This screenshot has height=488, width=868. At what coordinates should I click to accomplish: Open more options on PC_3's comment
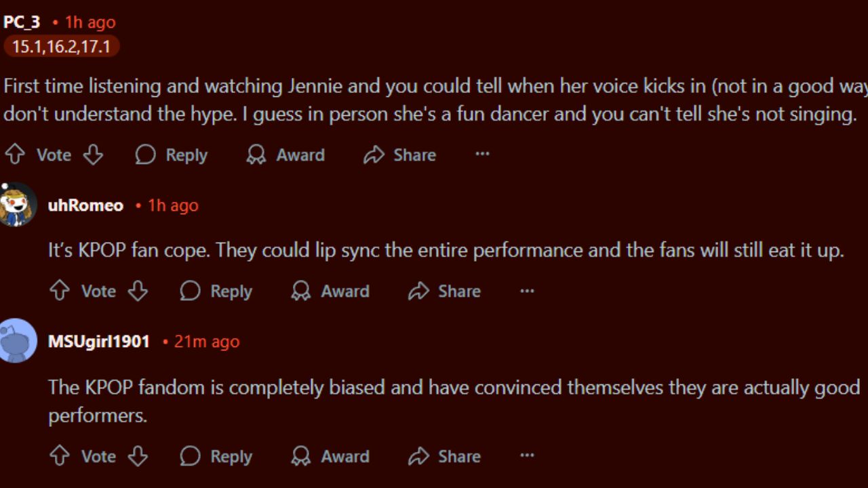pyautogui.click(x=482, y=155)
